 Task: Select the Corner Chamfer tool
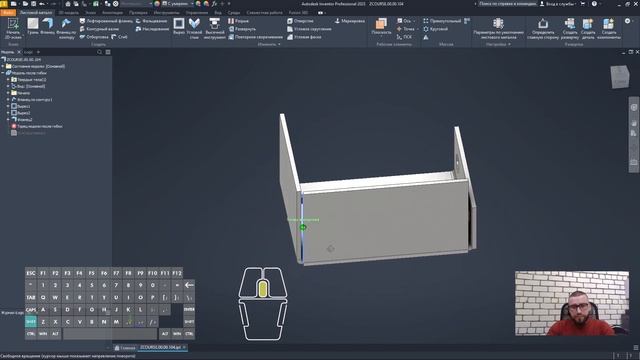pos(304,37)
